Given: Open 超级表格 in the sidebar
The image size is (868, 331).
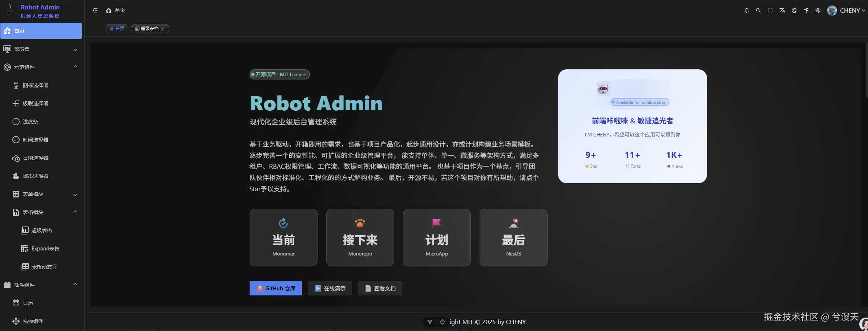Looking at the screenshot, I should point(41,230).
